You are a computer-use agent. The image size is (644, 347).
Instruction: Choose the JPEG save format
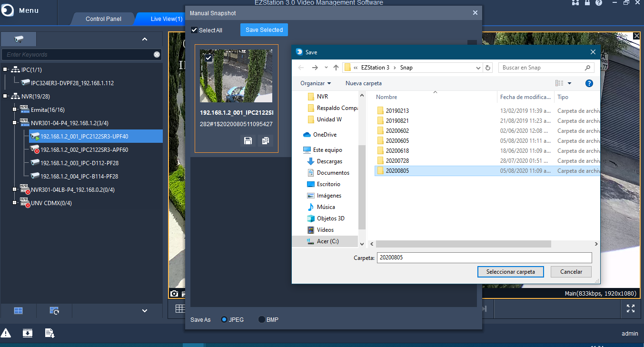point(224,319)
